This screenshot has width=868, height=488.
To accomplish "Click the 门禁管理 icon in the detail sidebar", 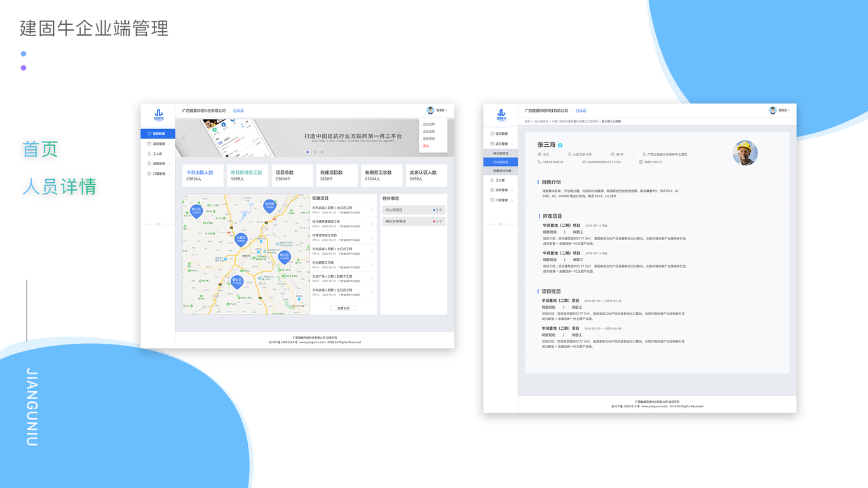I will [x=492, y=200].
